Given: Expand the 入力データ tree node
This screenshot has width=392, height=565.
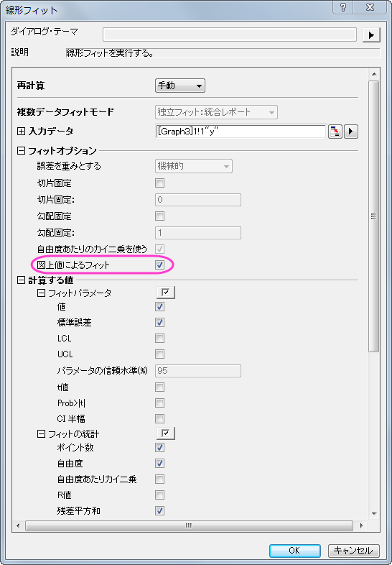Looking at the screenshot, I should point(22,132).
